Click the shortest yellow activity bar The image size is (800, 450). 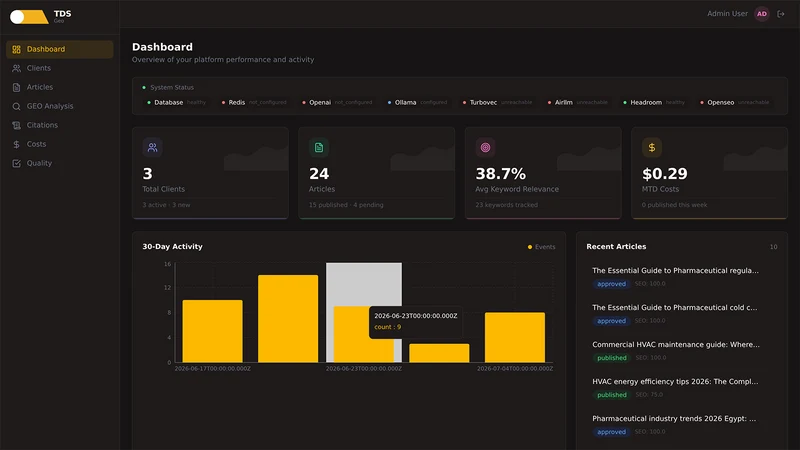pos(439,353)
